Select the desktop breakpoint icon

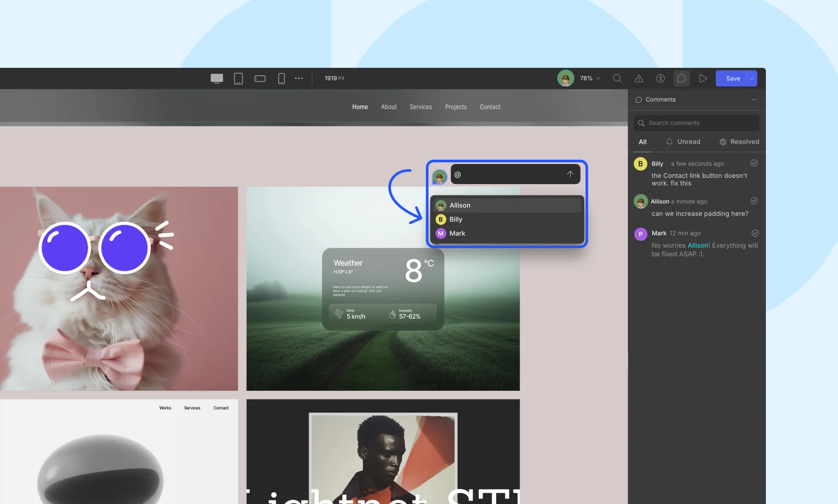pos(217,79)
